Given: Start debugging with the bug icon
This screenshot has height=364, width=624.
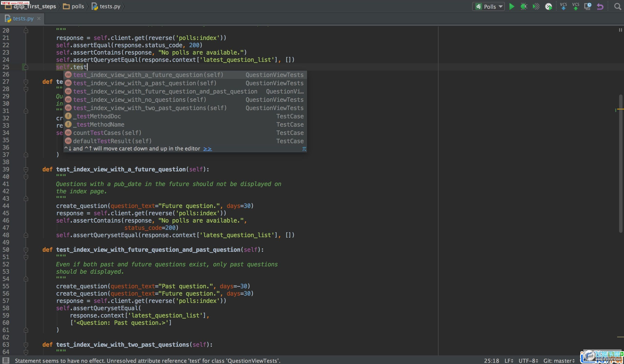Looking at the screenshot, I should pos(524,6).
